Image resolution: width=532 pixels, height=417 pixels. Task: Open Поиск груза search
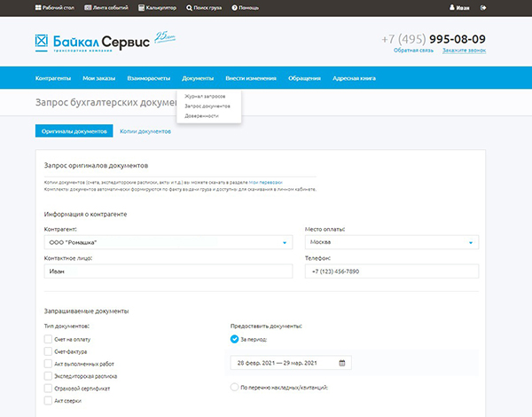[204, 7]
